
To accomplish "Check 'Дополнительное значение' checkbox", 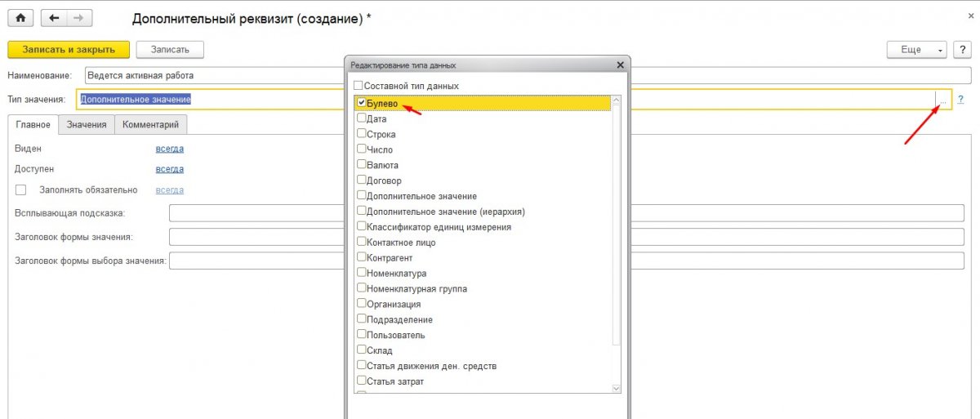I will tap(362, 196).
